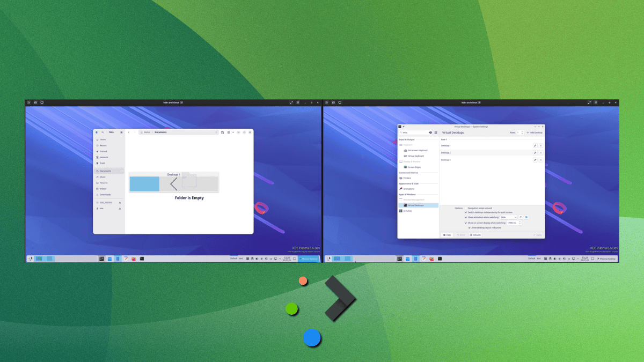Click the 1000 ms duration field
Screen dimensions: 644x362
coord(511,223)
